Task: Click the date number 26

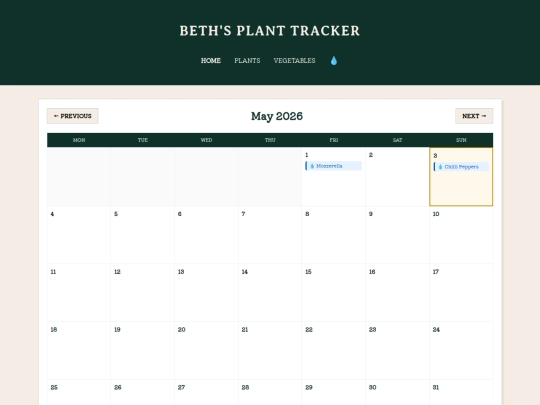Action: (118, 387)
